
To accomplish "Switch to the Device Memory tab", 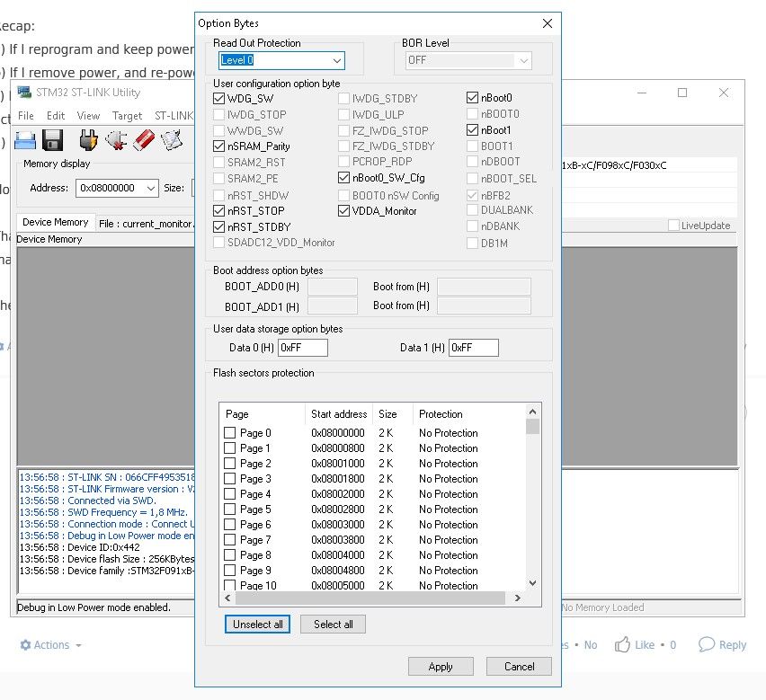I will (56, 223).
